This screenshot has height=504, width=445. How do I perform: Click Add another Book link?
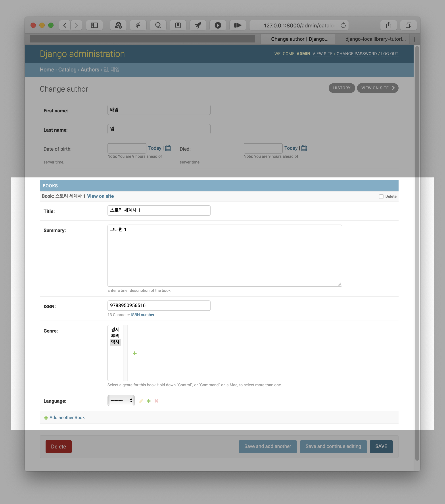point(67,417)
